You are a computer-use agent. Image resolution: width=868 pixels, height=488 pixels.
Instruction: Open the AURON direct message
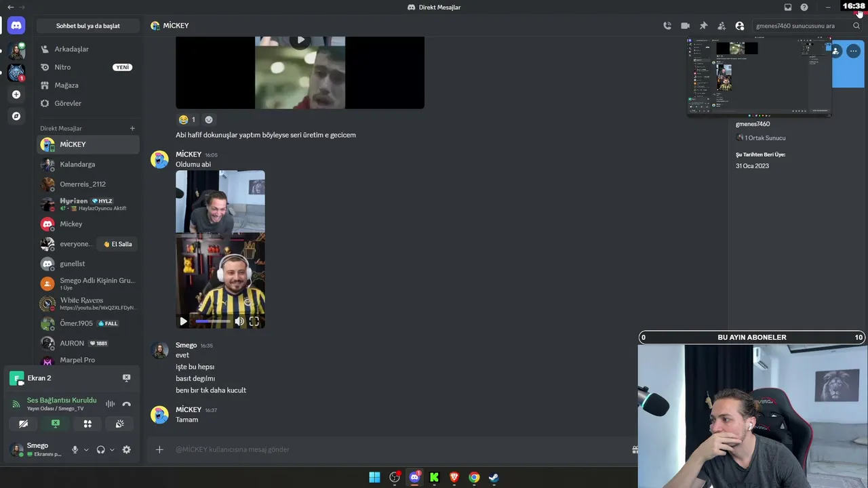[88, 343]
